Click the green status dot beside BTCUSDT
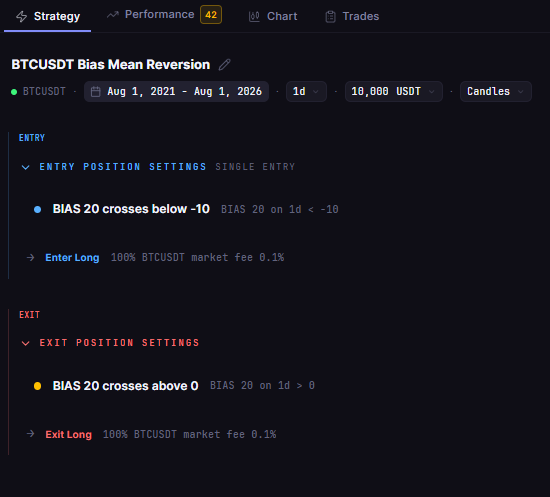This screenshot has height=497, width=550. (14, 92)
